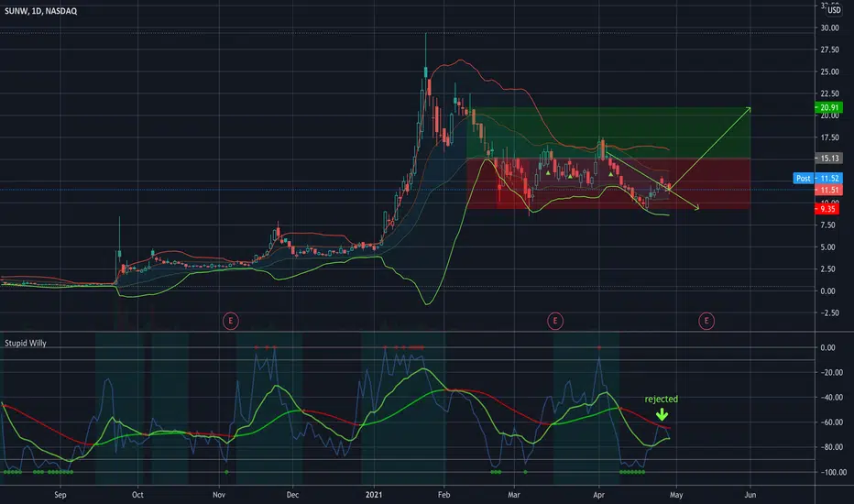This screenshot has height=504, width=854.
Task: Click the Sep label on time axis
Action: (x=60, y=495)
